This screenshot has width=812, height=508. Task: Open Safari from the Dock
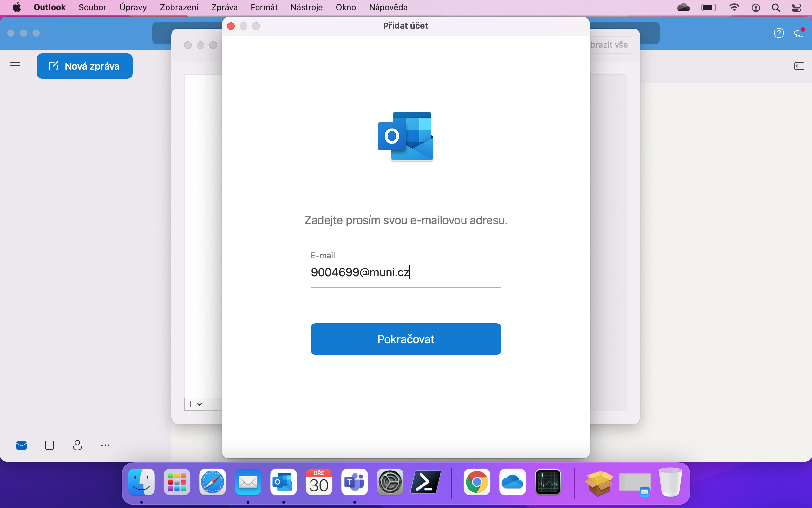[x=213, y=482]
